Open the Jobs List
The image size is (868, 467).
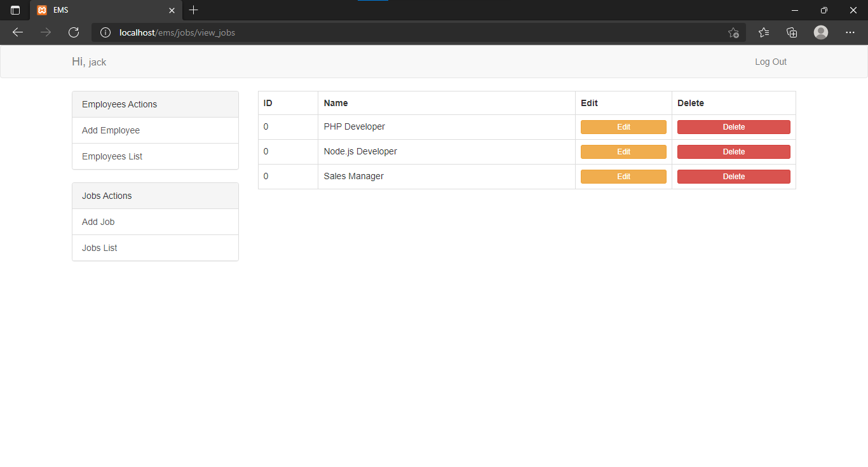(x=99, y=248)
